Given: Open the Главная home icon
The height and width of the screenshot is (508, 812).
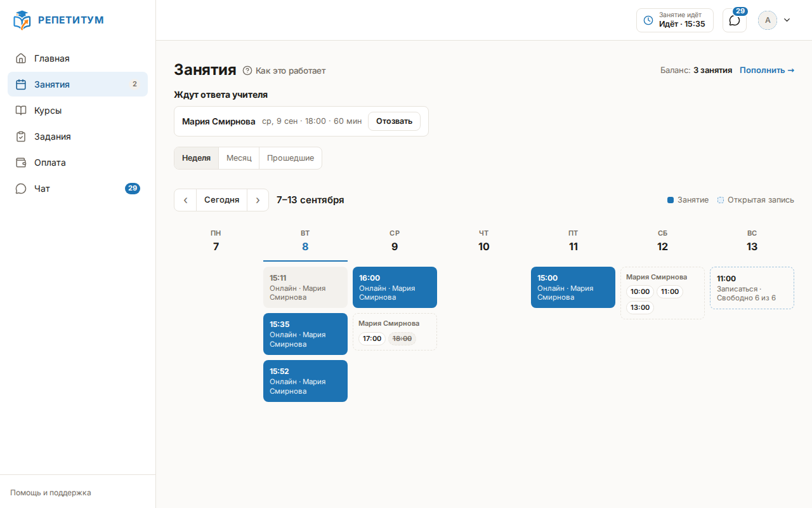Looking at the screenshot, I should click(21, 58).
